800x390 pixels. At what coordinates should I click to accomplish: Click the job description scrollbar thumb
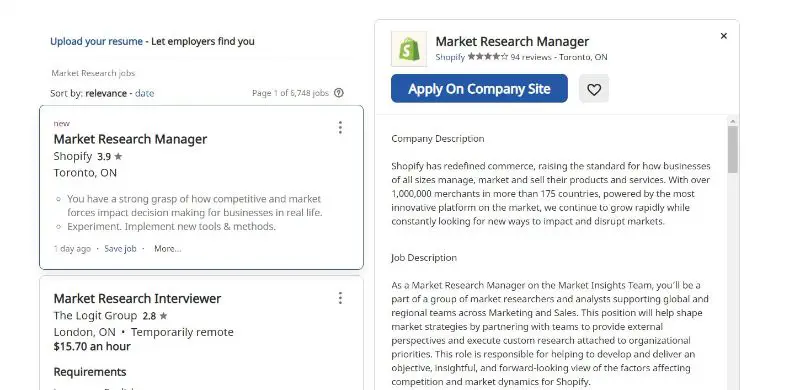733,149
